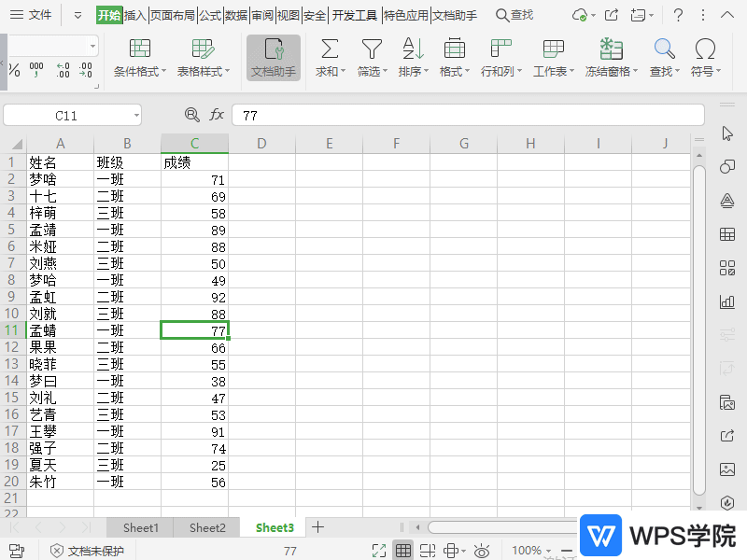The height and width of the screenshot is (560, 747).
Task: Click the Filter (筛选) funnel icon
Action: (x=372, y=49)
